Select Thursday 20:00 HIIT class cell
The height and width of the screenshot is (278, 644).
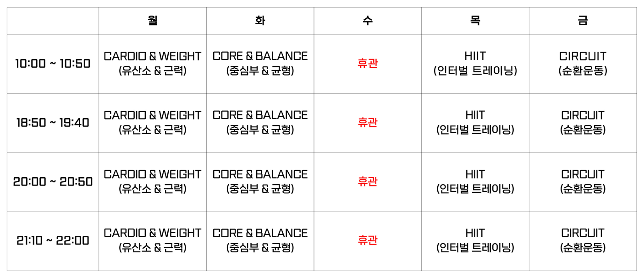click(475, 182)
